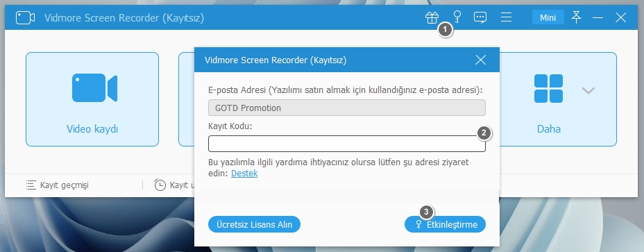Click the Etkinleştirme activation button

pos(446,224)
